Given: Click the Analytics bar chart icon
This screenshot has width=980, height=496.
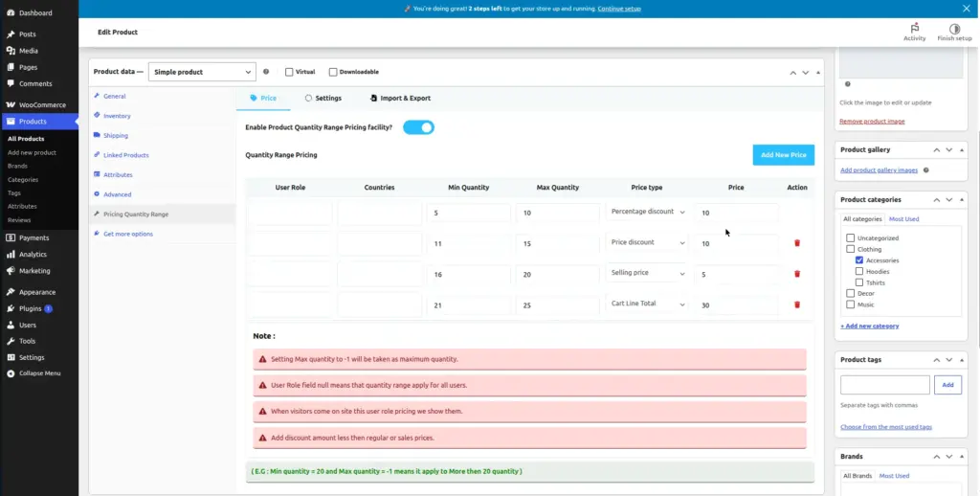Looking at the screenshot, I should (x=11, y=254).
